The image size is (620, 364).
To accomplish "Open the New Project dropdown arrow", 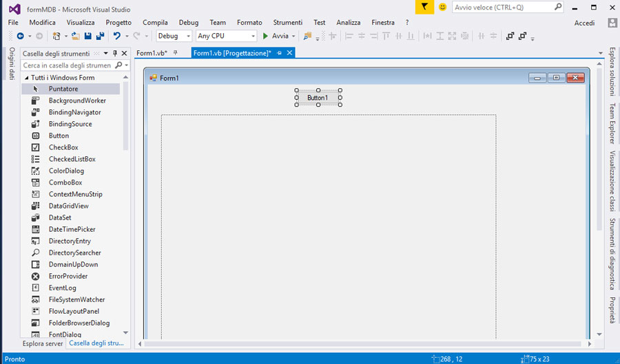I will point(65,36).
